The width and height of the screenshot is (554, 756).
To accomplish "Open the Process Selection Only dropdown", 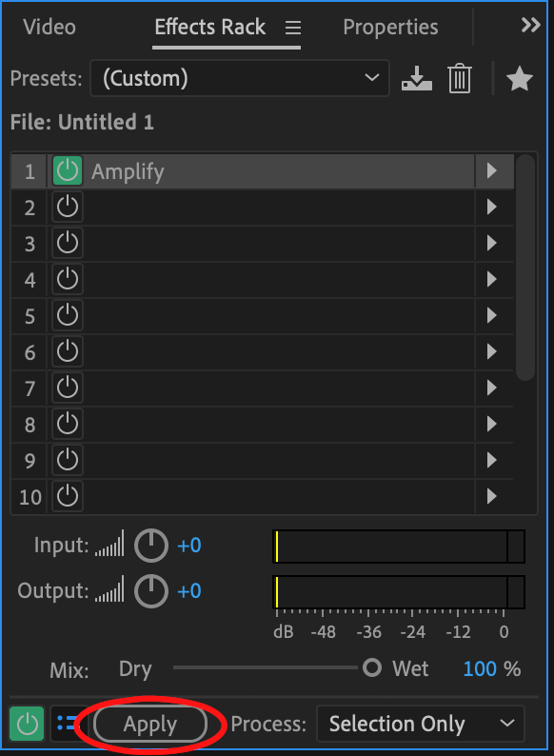I will 421,724.
